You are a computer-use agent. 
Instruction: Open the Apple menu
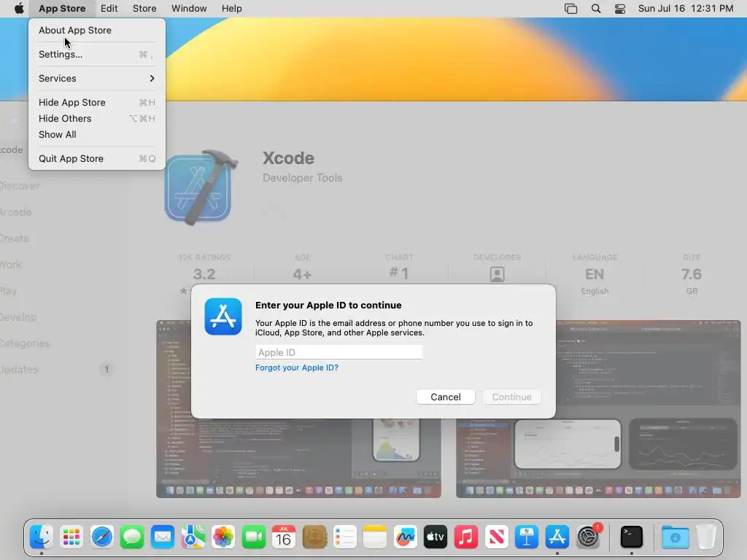click(x=19, y=8)
